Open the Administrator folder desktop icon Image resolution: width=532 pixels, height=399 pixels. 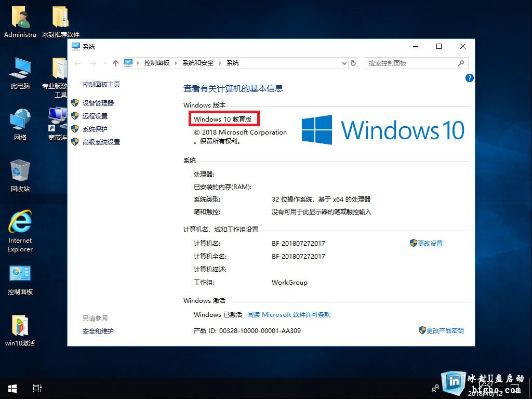coord(20,22)
